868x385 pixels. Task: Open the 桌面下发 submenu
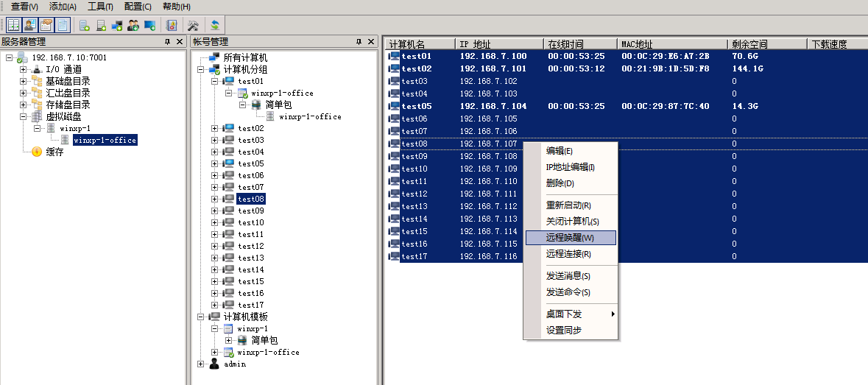click(570, 314)
